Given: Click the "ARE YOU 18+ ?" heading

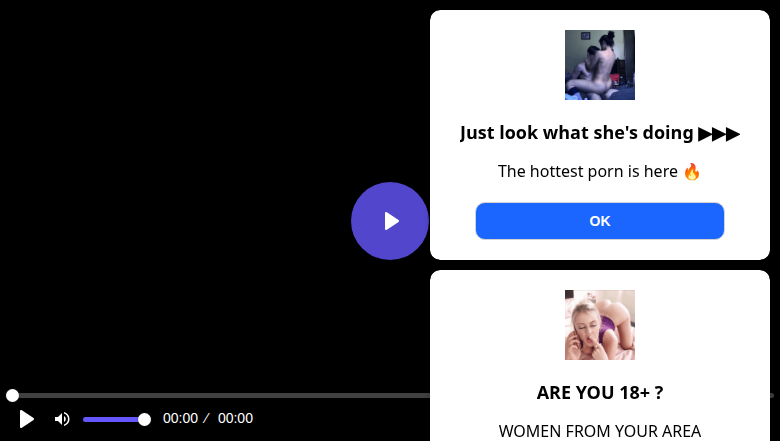Looking at the screenshot, I should (599, 393).
